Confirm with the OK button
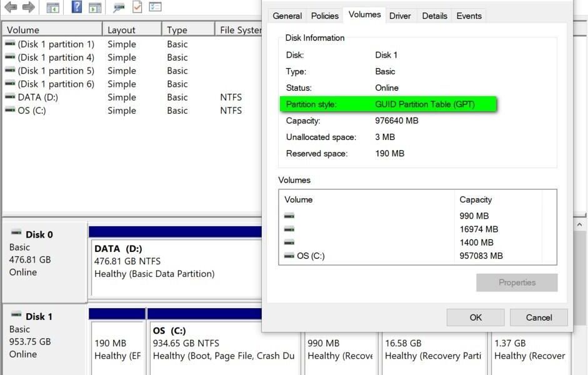Image resolution: width=588 pixels, height=375 pixels. [x=475, y=317]
